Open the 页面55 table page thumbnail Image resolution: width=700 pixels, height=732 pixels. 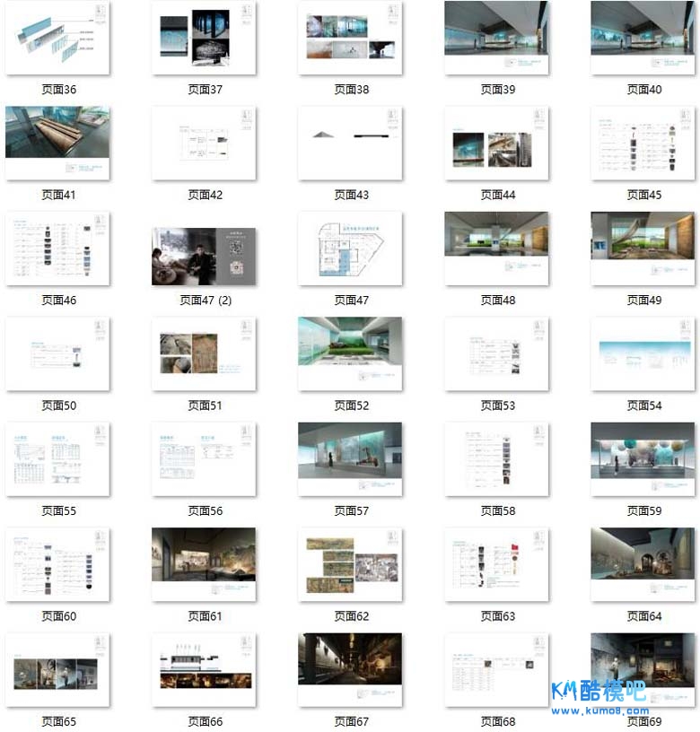click(57, 459)
